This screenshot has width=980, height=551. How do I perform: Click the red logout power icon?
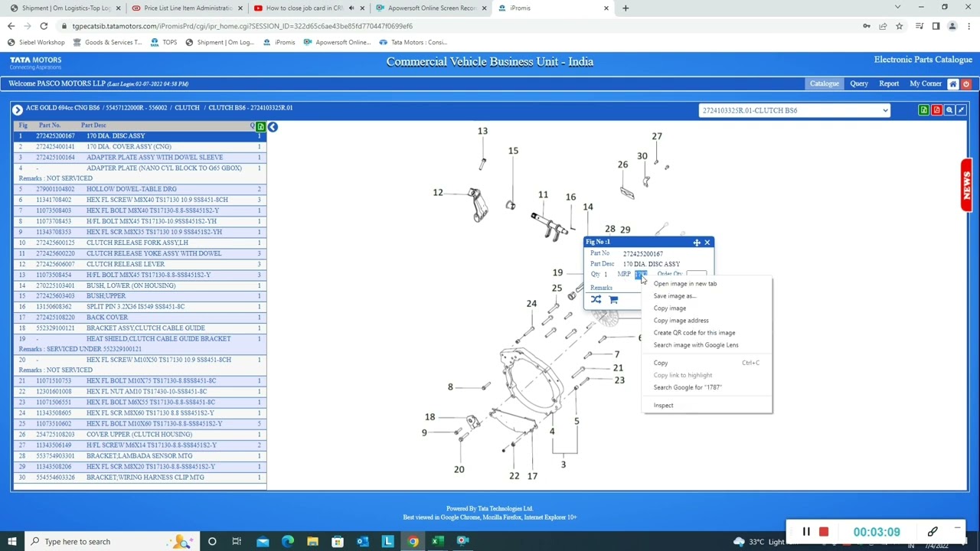(x=966, y=84)
